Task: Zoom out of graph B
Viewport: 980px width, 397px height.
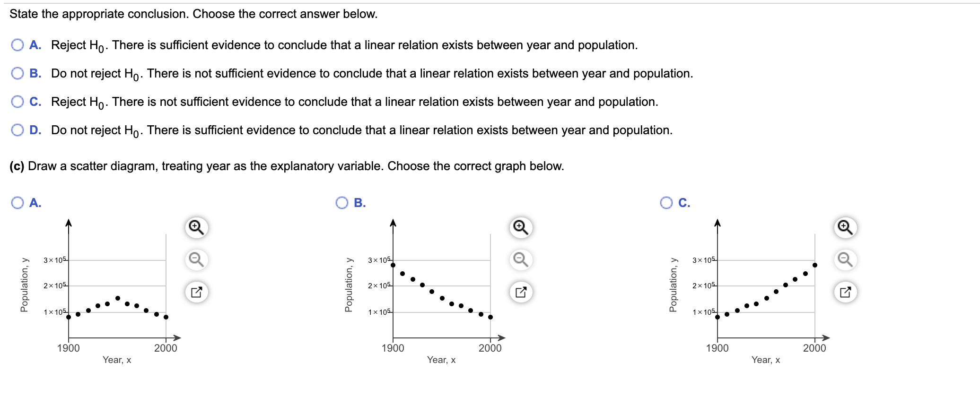Action: [520, 259]
